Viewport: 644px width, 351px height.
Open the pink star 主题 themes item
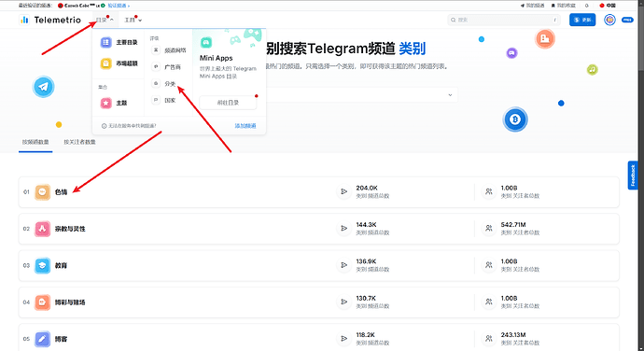106,103
